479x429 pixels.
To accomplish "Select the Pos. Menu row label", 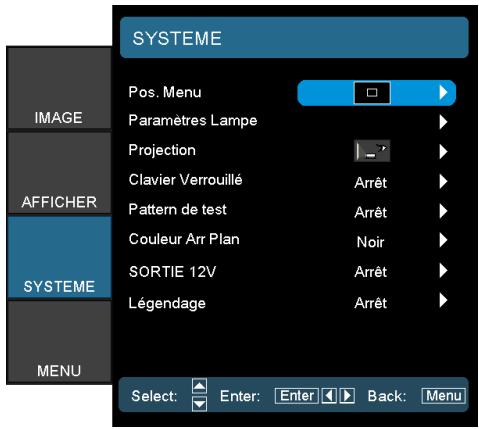I will [x=165, y=92].
